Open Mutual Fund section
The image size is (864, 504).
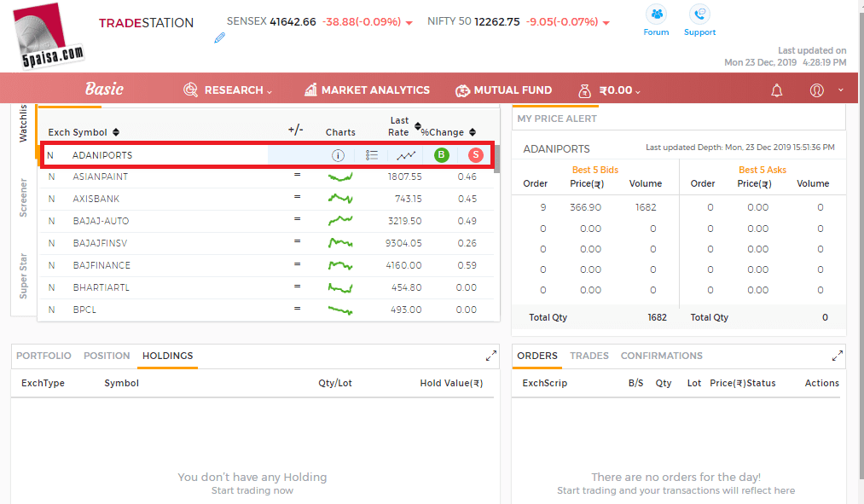tap(503, 90)
